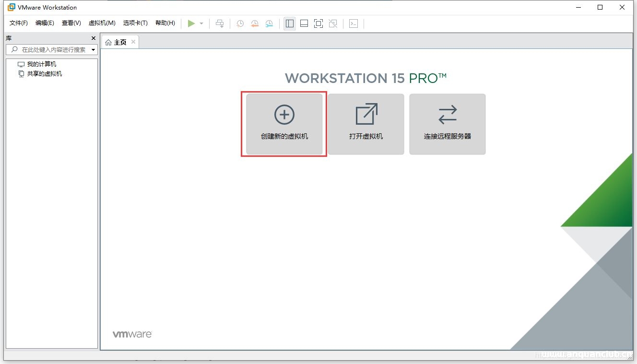This screenshot has width=637, height=364.
Task: Start the virtual machine with the Power On icon
Action: click(x=191, y=23)
